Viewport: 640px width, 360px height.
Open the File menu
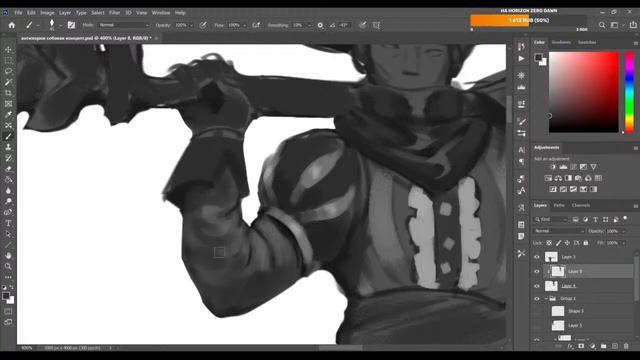coord(18,13)
